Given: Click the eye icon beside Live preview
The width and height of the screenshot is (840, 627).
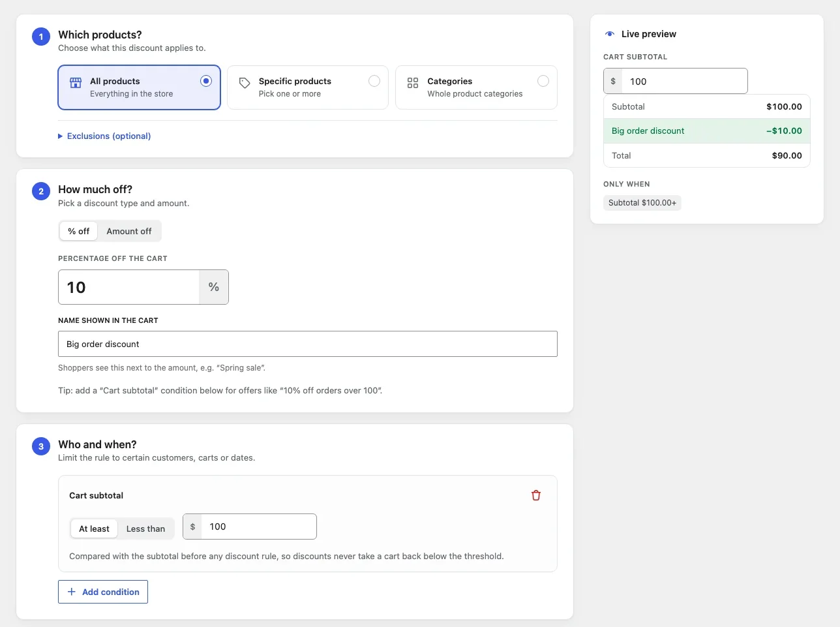Looking at the screenshot, I should 610,34.
